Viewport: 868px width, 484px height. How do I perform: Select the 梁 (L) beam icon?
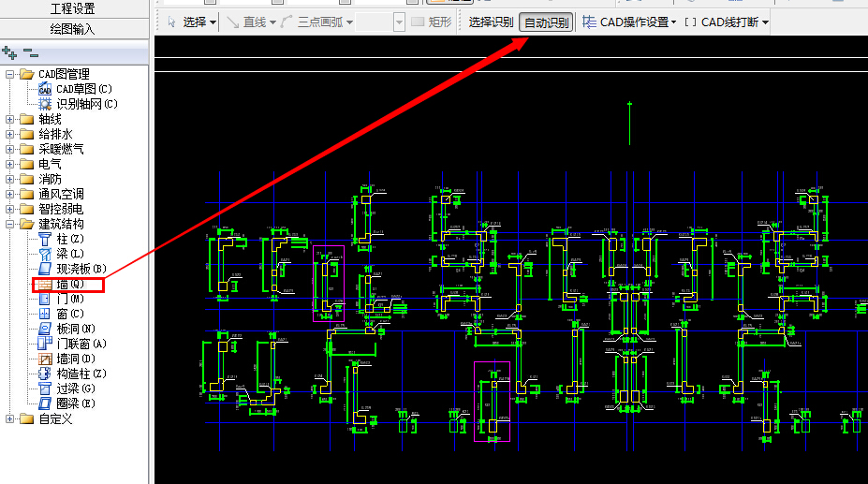click(x=45, y=255)
